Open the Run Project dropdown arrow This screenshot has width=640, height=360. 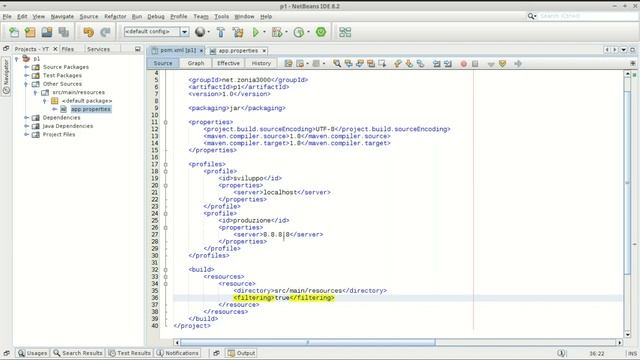(264, 32)
